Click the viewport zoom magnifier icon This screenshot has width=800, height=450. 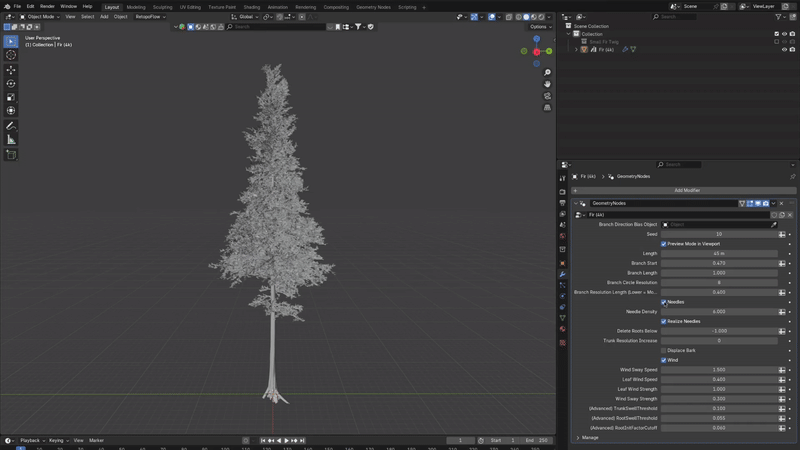tap(547, 72)
